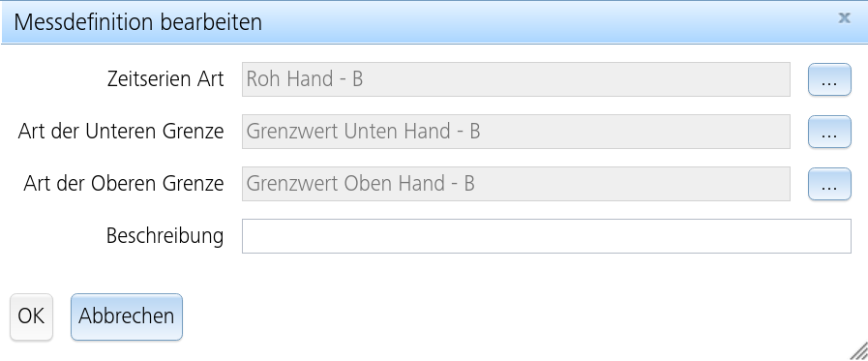868x361 pixels.
Task: Click the Beschreibung label
Action: click(x=165, y=236)
